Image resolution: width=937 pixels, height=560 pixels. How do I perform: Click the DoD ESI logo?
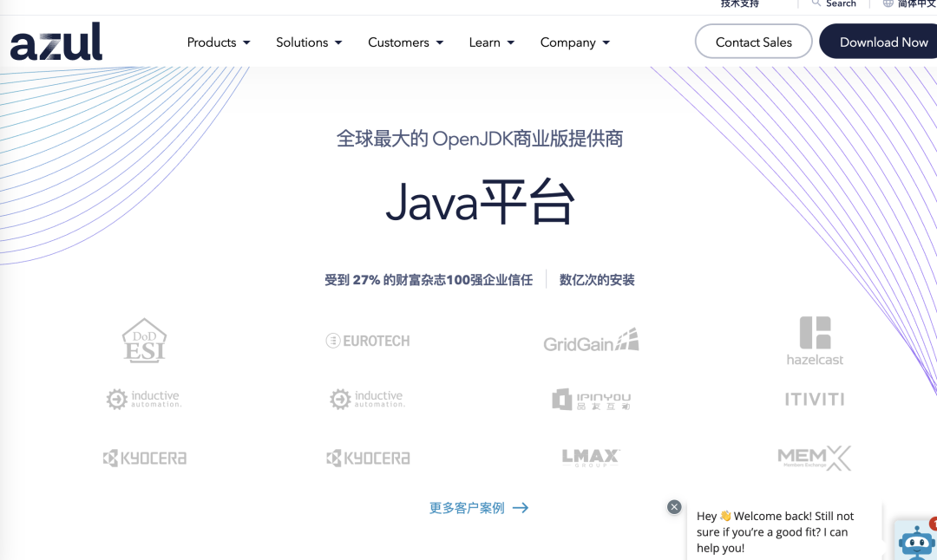coord(144,340)
